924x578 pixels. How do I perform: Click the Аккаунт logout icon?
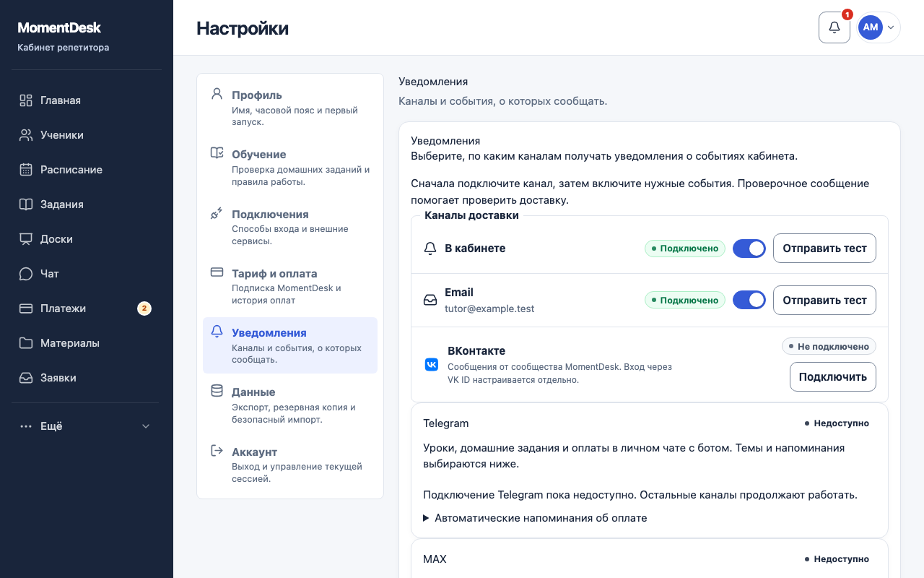(x=217, y=451)
